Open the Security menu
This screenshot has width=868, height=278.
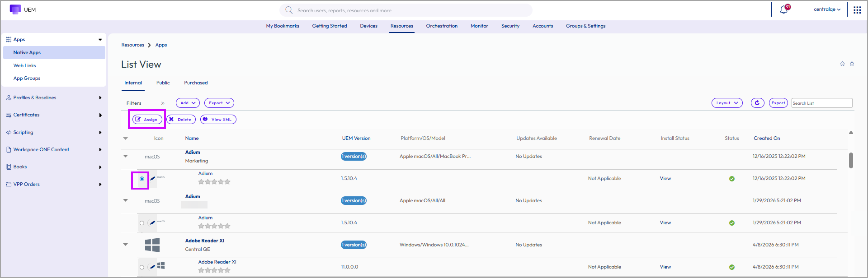(x=510, y=26)
